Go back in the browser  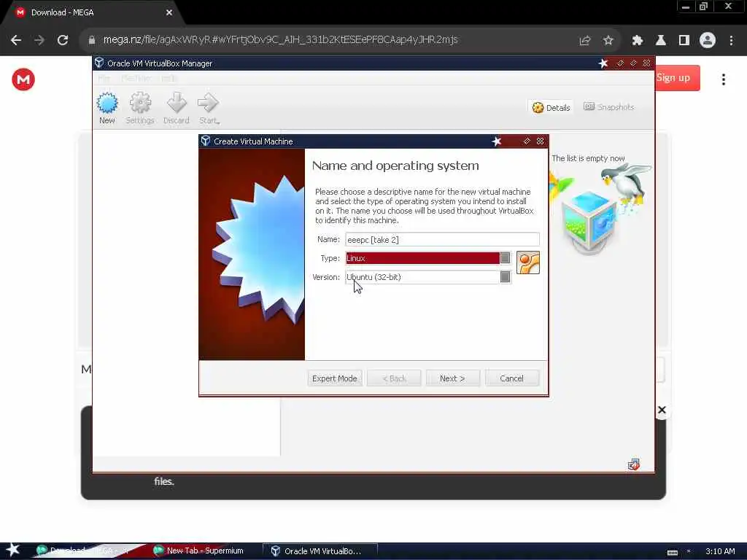pos(16,41)
